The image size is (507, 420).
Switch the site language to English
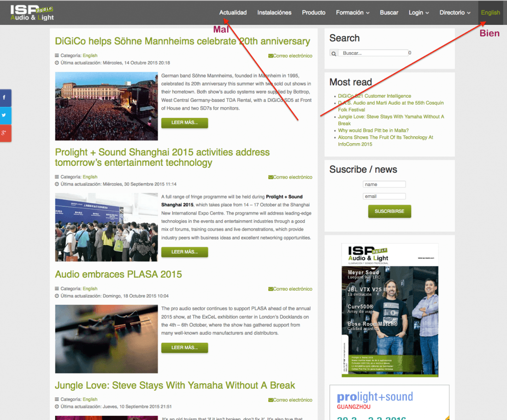click(490, 12)
